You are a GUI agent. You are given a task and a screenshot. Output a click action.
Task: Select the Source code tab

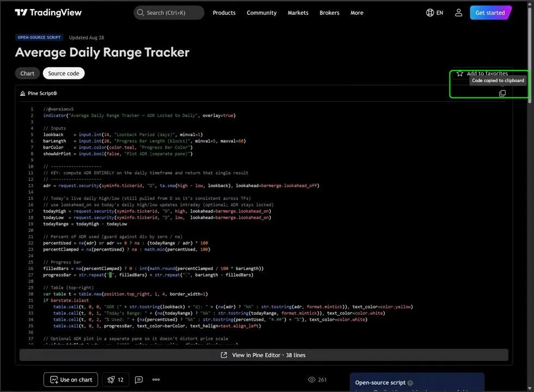(x=64, y=73)
